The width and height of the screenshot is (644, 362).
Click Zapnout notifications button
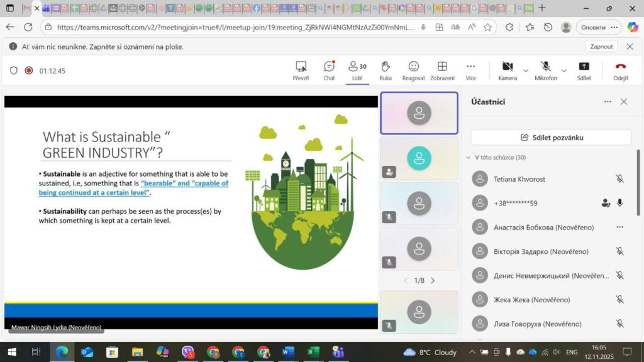pyautogui.click(x=601, y=47)
